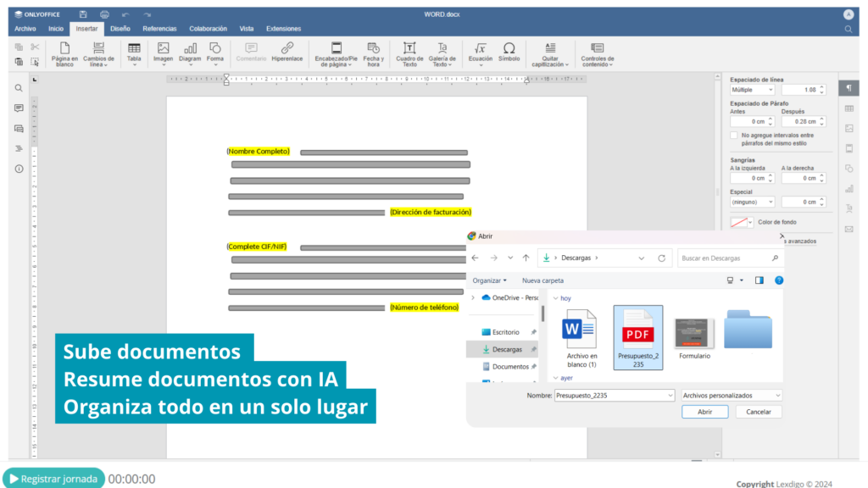Check No agregue intervalos entre párrafos
The width and height of the screenshot is (868, 488).
734,136
